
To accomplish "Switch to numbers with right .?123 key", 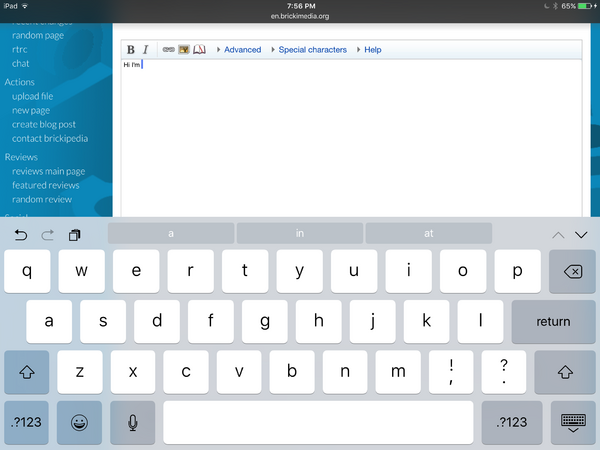I will click(x=512, y=422).
